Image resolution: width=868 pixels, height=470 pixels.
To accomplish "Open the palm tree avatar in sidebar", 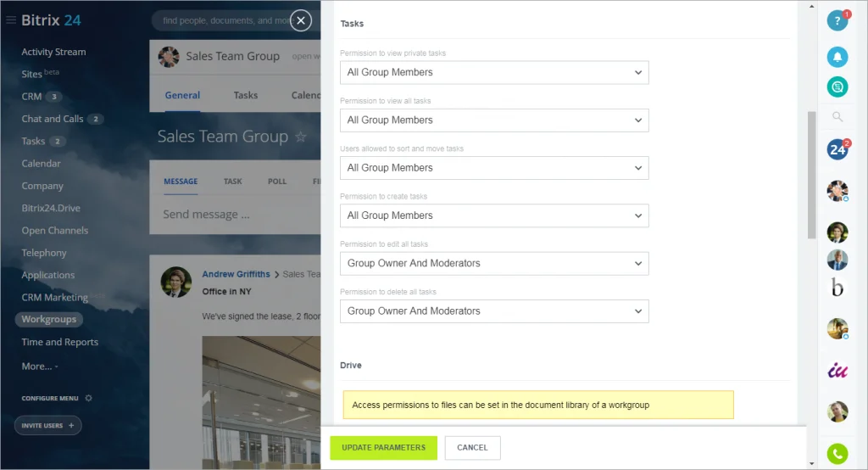I will [837, 328].
